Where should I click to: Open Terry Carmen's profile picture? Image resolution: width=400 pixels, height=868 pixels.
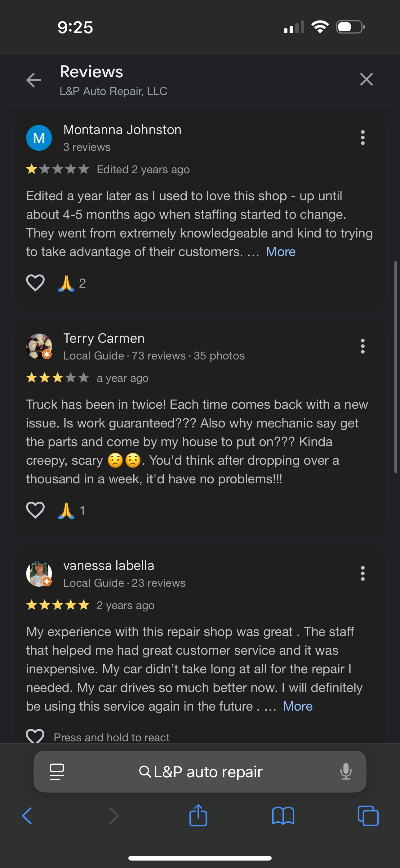pos(39,346)
